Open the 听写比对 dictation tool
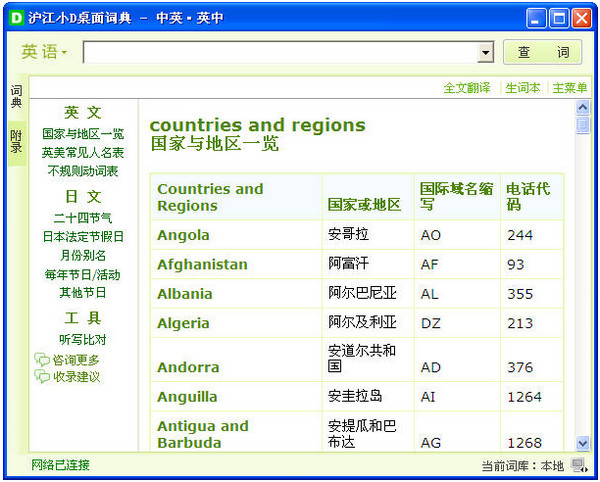600x482 pixels. [83, 340]
